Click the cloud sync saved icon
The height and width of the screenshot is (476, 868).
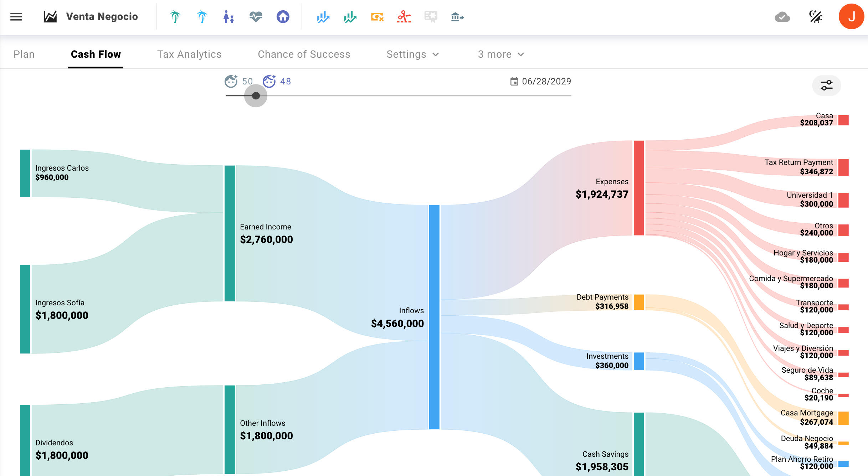pyautogui.click(x=782, y=17)
